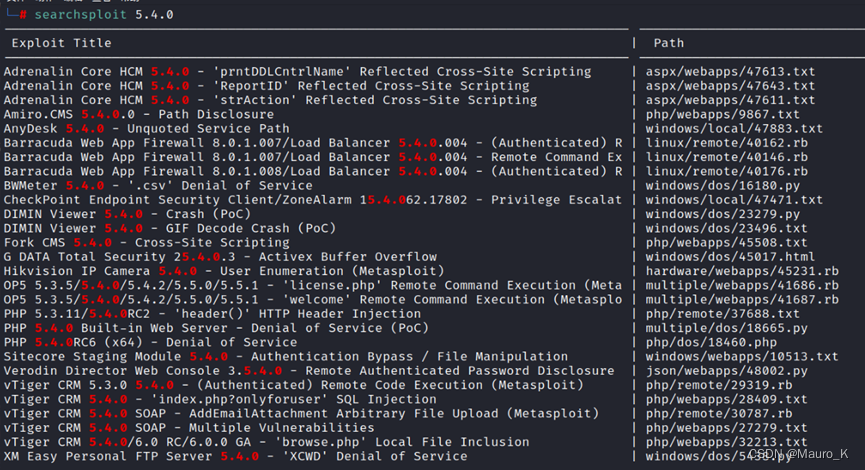Click path php/remote/30787.rb
865x470 pixels.
719,414
